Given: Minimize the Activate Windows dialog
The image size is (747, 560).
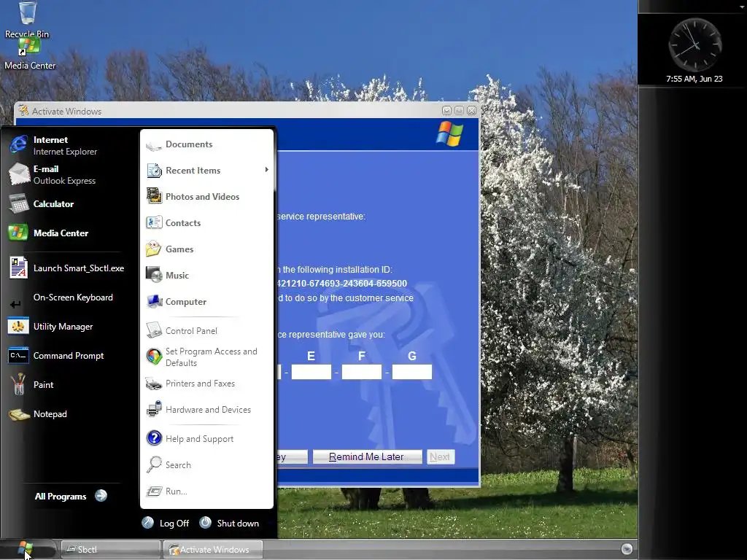Looking at the screenshot, I should [446, 111].
